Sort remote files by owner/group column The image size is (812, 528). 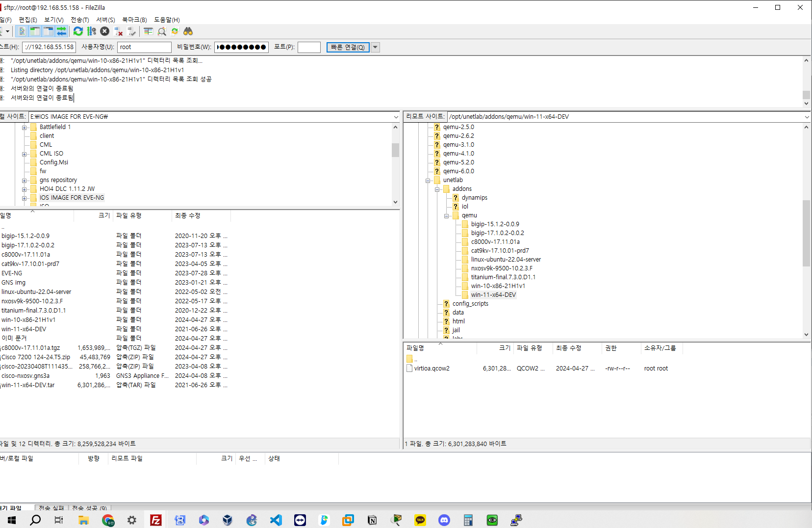click(662, 348)
